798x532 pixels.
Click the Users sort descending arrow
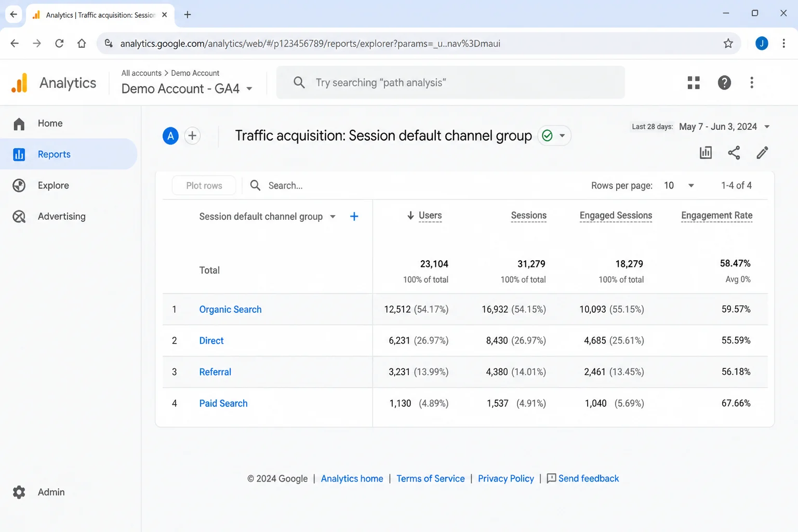pyautogui.click(x=410, y=216)
